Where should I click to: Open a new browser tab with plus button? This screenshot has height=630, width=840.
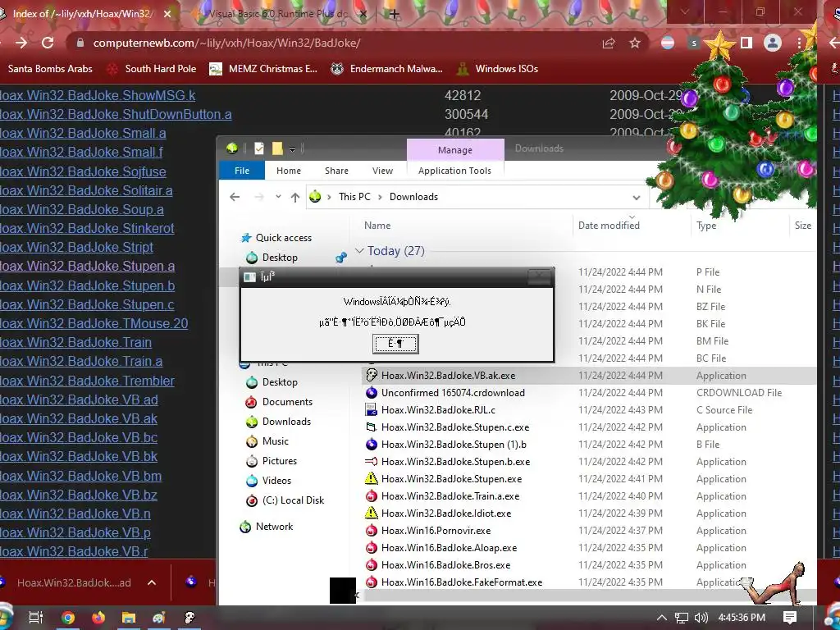(x=394, y=14)
